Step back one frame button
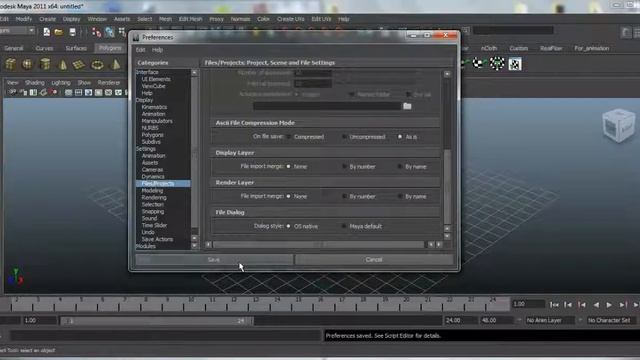Screen dimensions: 640x360 568,304
